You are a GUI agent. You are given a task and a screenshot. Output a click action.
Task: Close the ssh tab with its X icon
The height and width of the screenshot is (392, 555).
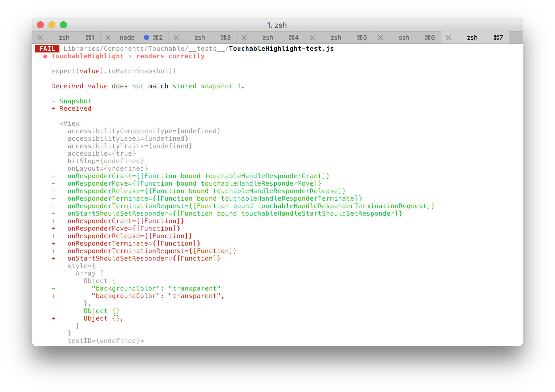coord(380,38)
